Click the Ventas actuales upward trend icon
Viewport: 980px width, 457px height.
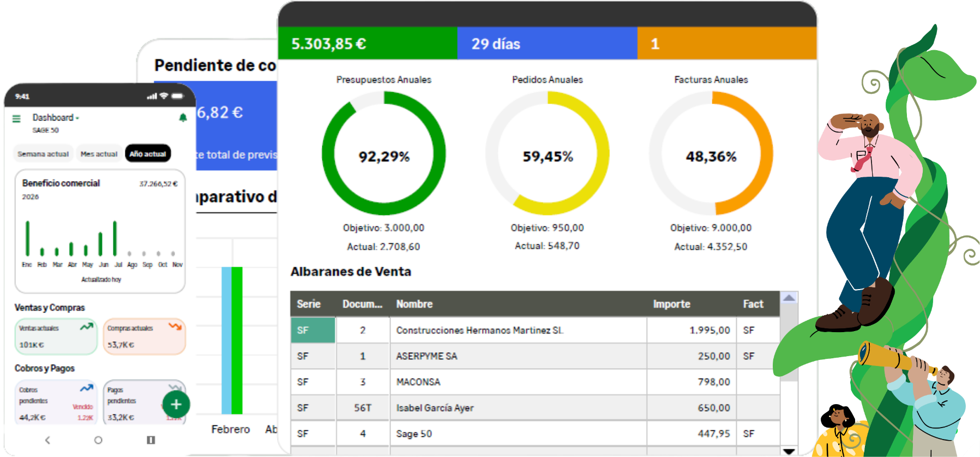(86, 327)
